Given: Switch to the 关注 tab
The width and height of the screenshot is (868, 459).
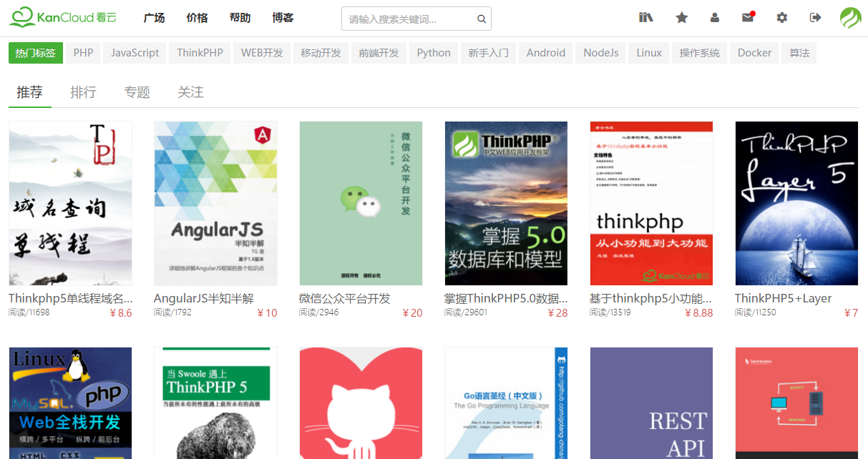Looking at the screenshot, I should (x=190, y=92).
